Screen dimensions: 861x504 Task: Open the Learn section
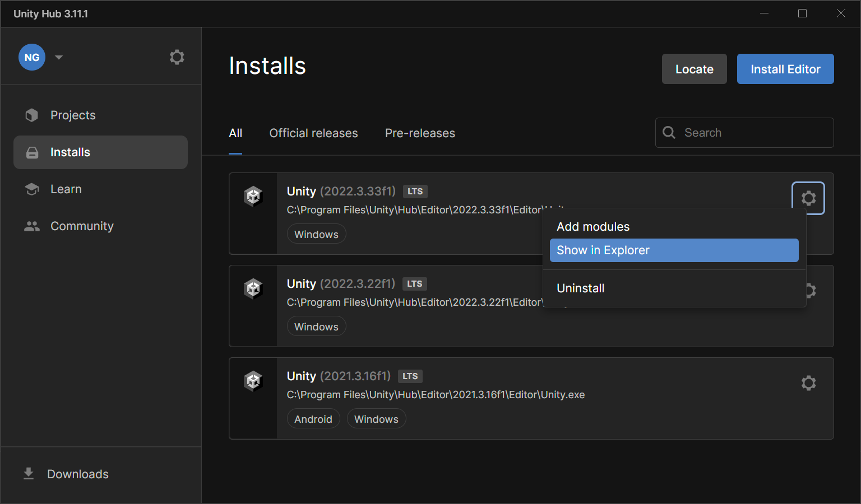66,189
